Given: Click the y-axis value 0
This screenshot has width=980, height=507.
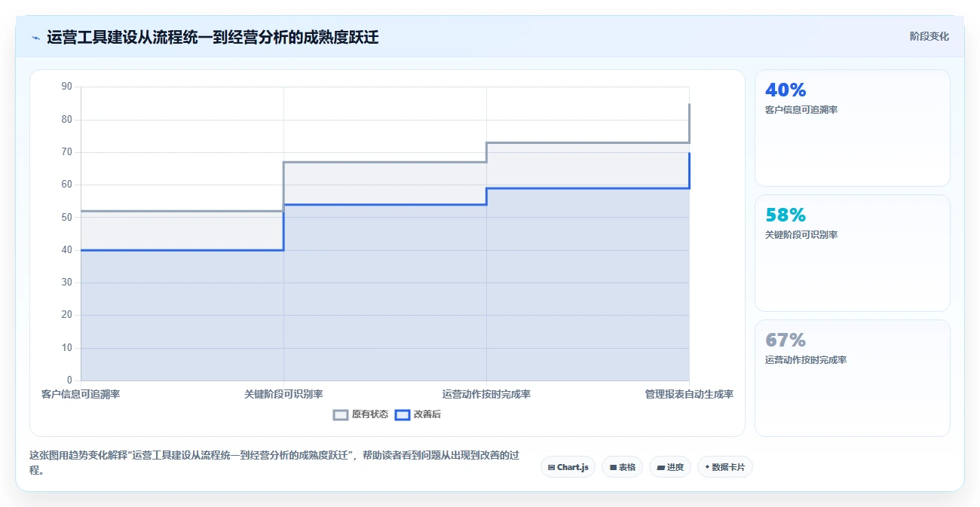Looking at the screenshot, I should point(69,380).
